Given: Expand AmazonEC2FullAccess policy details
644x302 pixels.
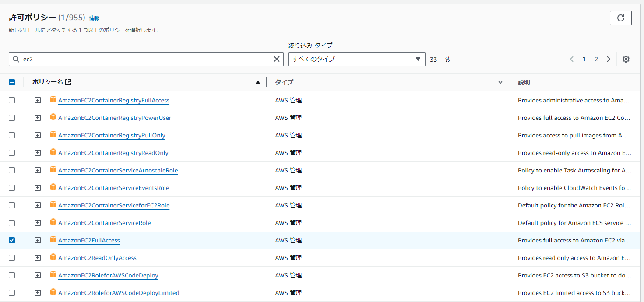Looking at the screenshot, I should (38, 240).
